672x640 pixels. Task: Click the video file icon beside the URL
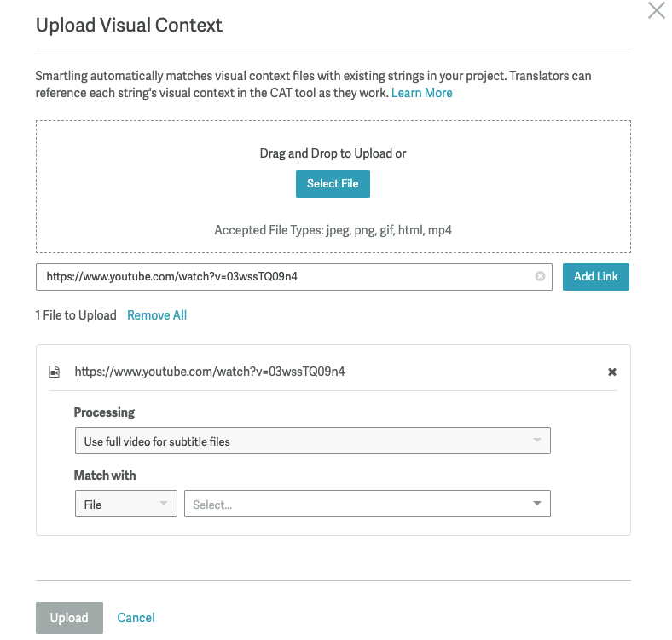point(55,372)
